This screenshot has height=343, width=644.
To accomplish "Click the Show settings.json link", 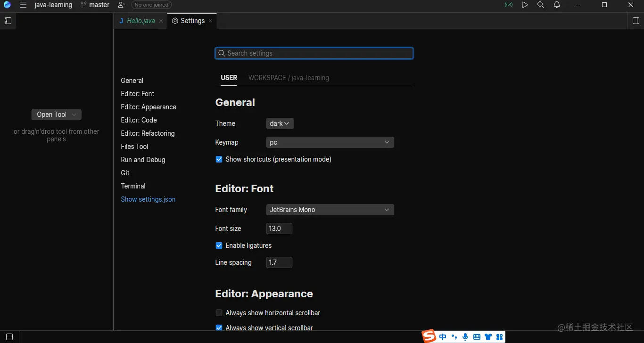I will pos(148,199).
